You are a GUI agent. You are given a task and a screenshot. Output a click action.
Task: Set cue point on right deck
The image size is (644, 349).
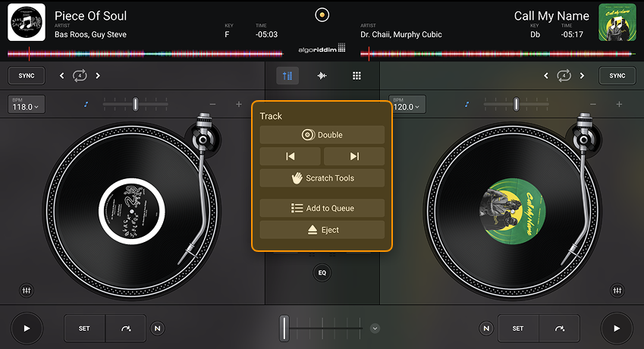point(518,329)
